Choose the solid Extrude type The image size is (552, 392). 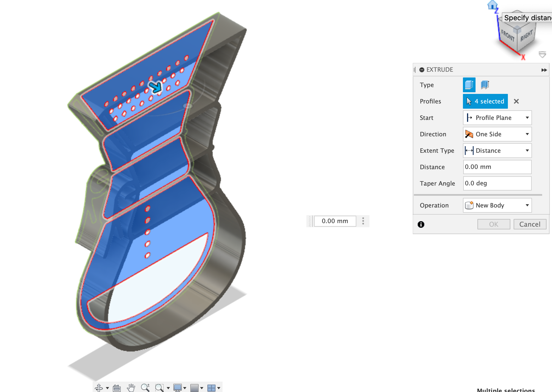469,85
